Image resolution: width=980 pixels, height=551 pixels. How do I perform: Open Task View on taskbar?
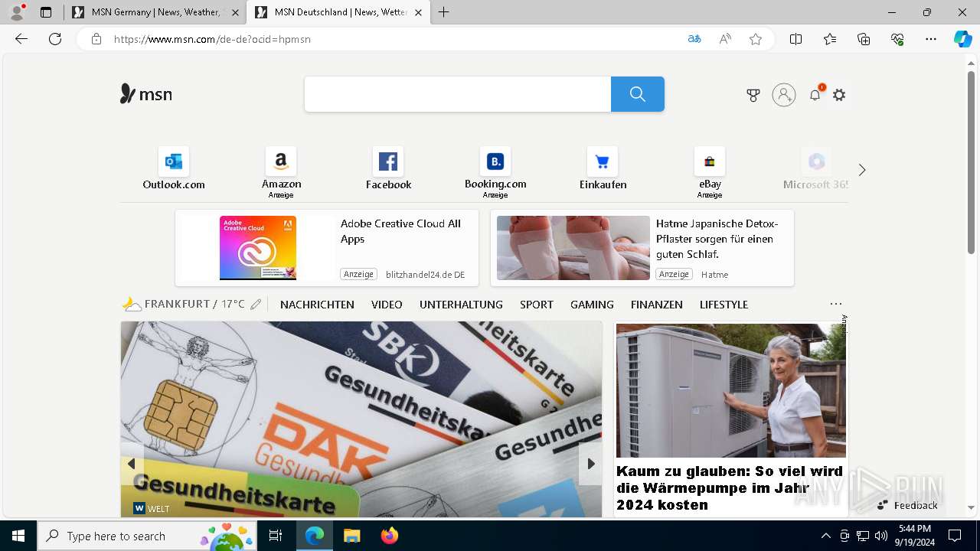pos(276,536)
